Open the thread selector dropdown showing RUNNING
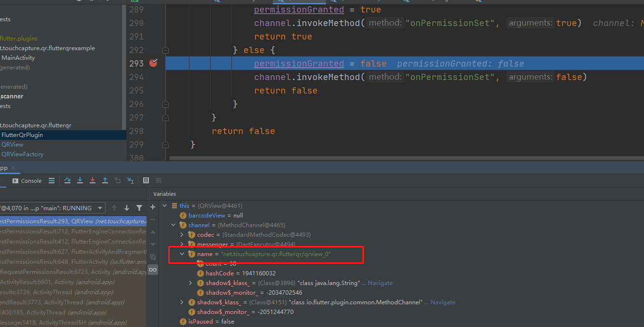This screenshot has width=644, height=327. pyautogui.click(x=100, y=208)
